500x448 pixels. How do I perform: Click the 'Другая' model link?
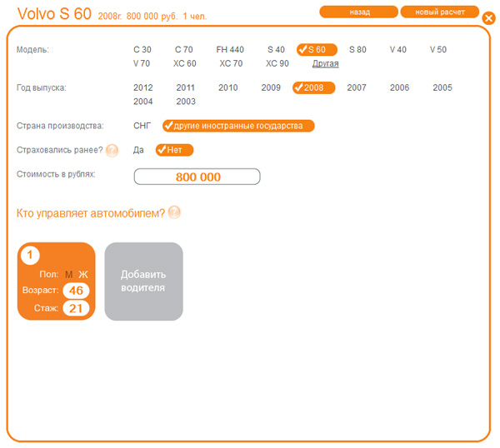326,63
